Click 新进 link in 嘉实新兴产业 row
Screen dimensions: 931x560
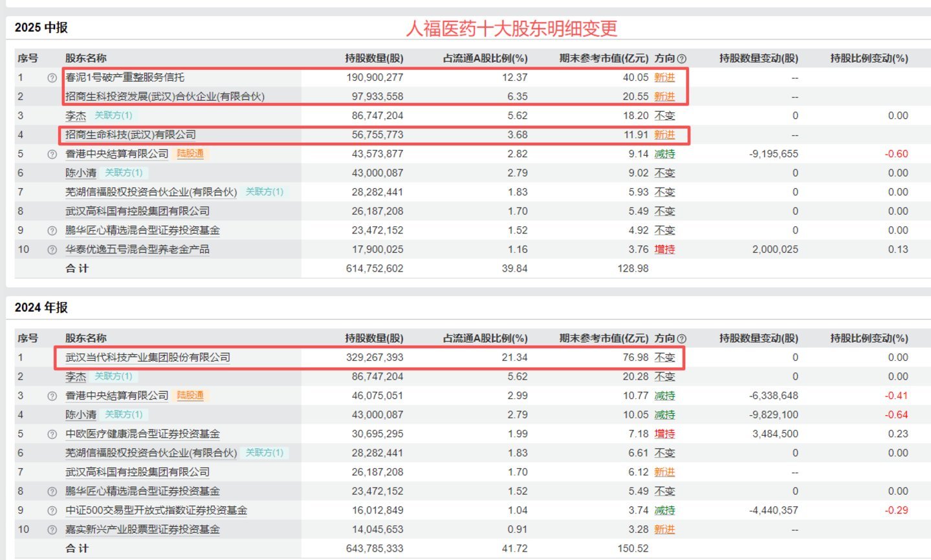coord(664,530)
